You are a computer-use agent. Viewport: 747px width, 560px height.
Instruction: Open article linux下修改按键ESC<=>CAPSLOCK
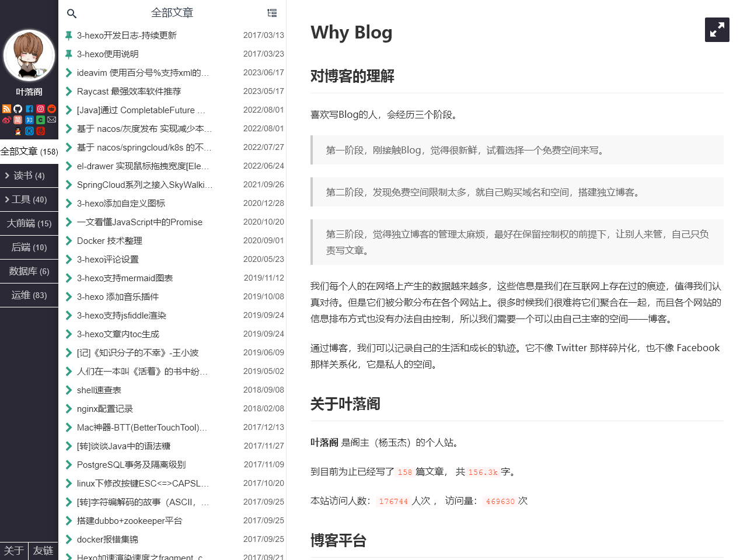point(143,484)
